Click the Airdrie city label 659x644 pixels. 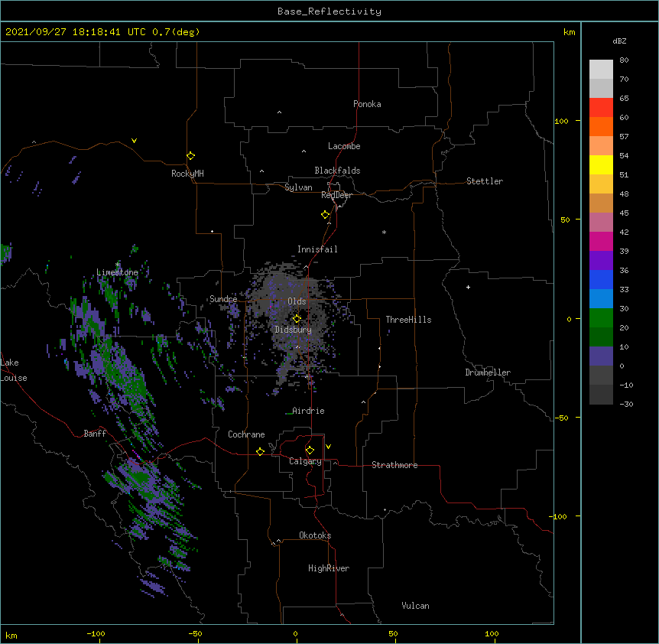click(x=308, y=411)
